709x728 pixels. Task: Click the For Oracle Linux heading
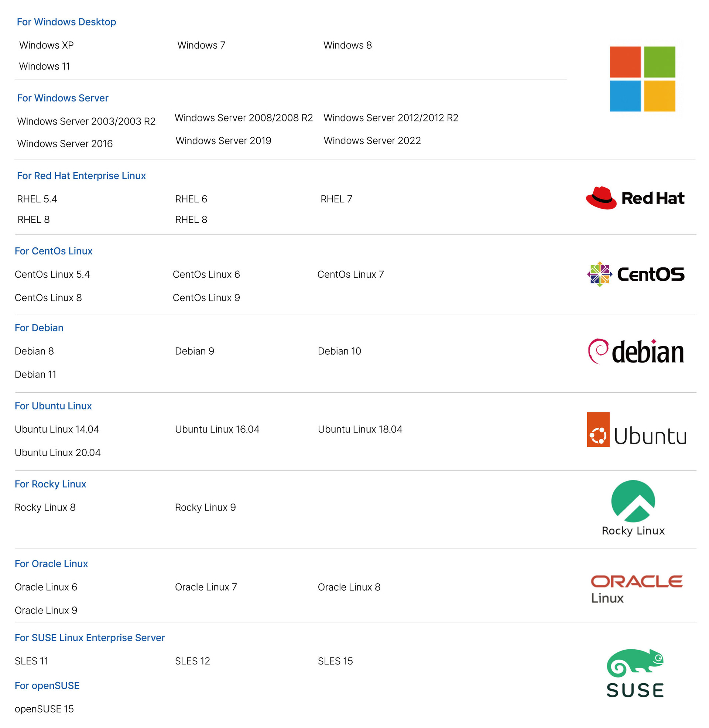[51, 564]
